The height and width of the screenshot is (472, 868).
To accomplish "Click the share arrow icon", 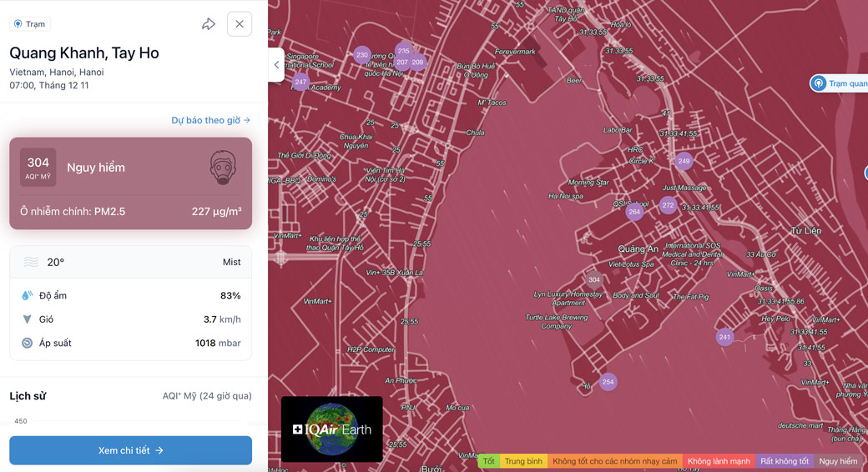I will 209,24.
